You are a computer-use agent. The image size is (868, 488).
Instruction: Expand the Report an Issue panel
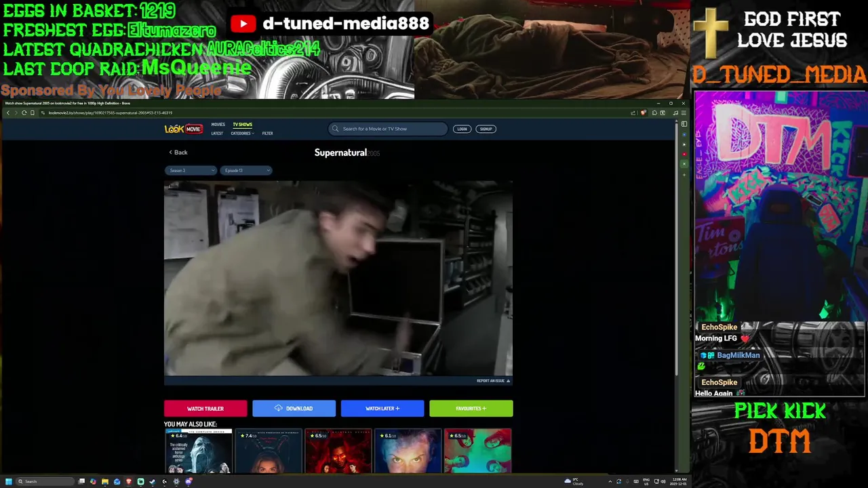493,381
